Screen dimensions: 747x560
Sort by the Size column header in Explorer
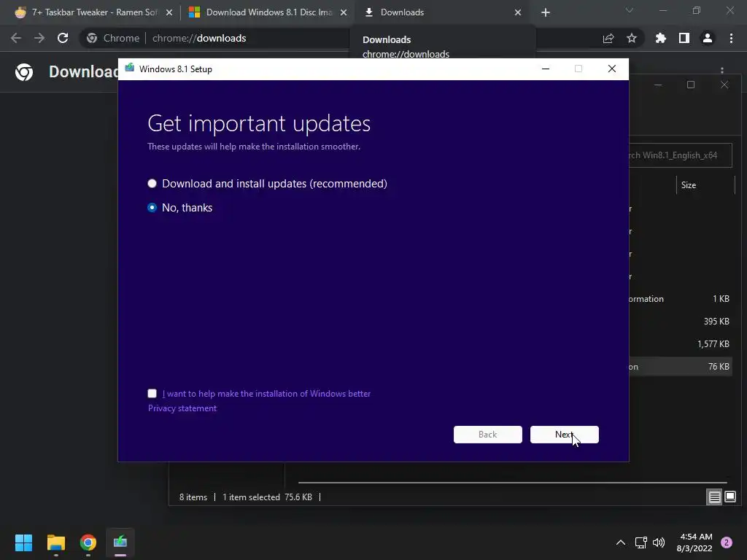coord(705,185)
